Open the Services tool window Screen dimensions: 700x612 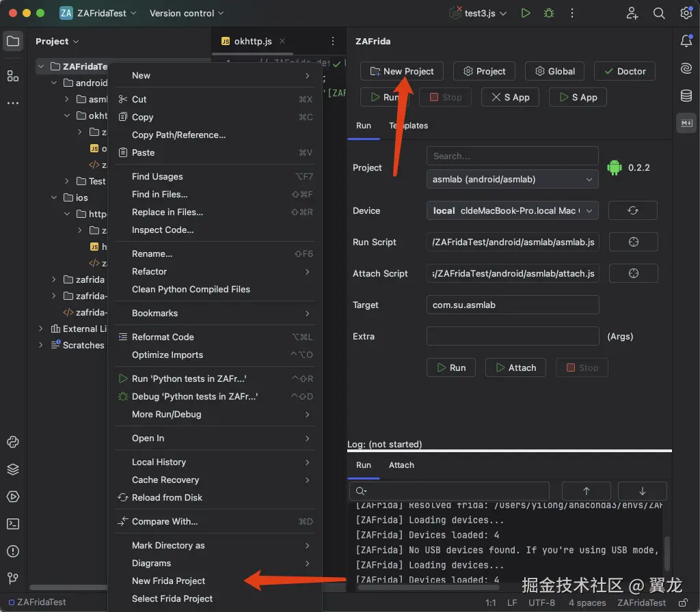click(13, 497)
